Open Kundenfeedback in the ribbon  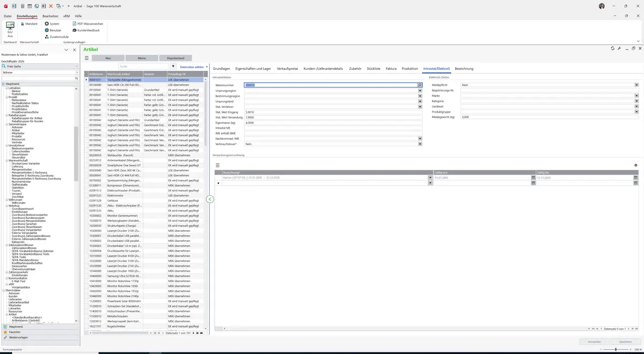pyautogui.click(x=86, y=30)
